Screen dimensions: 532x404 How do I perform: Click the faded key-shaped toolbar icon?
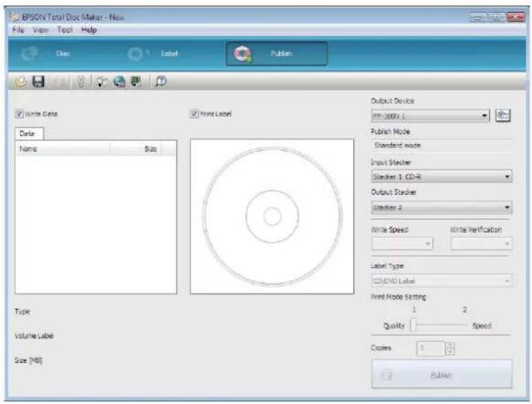tap(81, 82)
